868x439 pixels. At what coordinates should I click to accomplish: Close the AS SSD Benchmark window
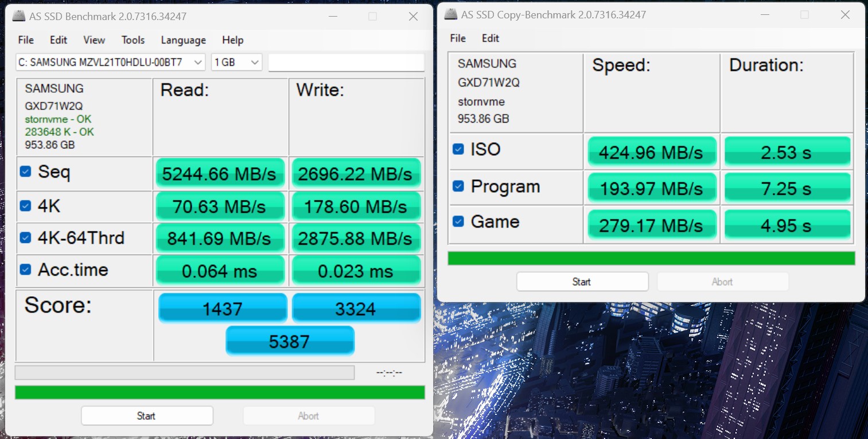click(413, 17)
